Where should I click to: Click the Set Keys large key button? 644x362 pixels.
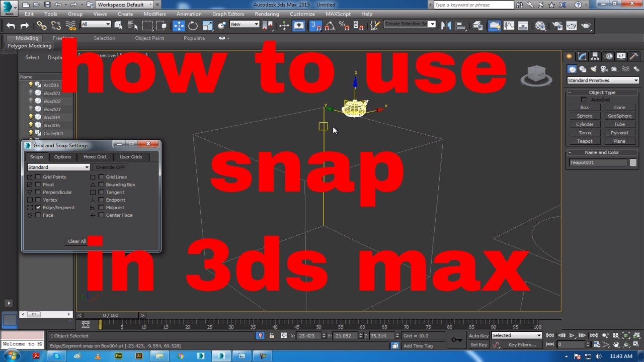(457, 340)
